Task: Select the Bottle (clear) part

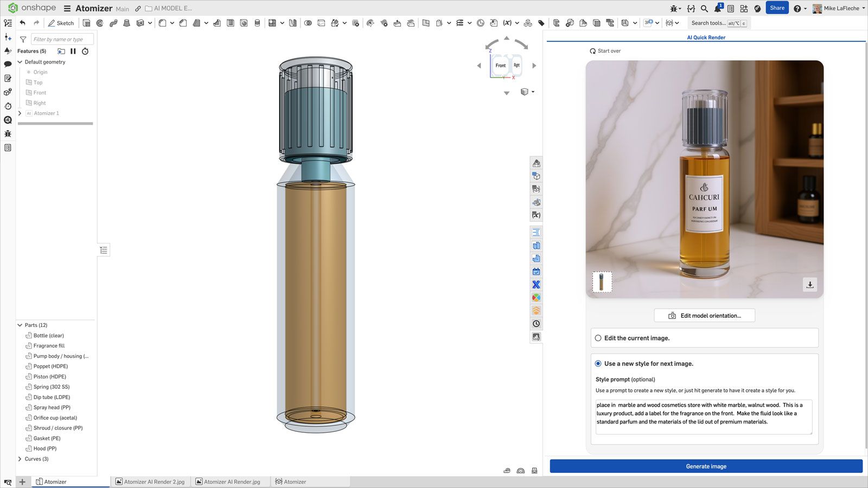Action: (48, 336)
